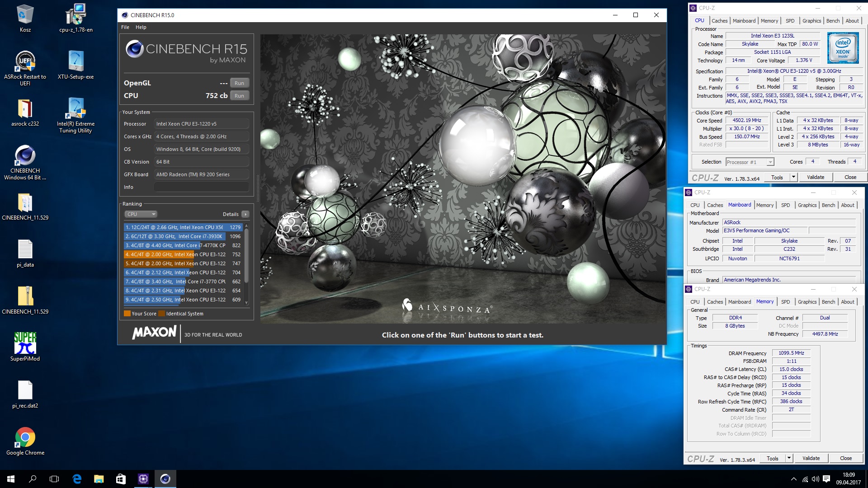
Task: Launch Google Chrome from the desktop
Action: (x=25, y=441)
